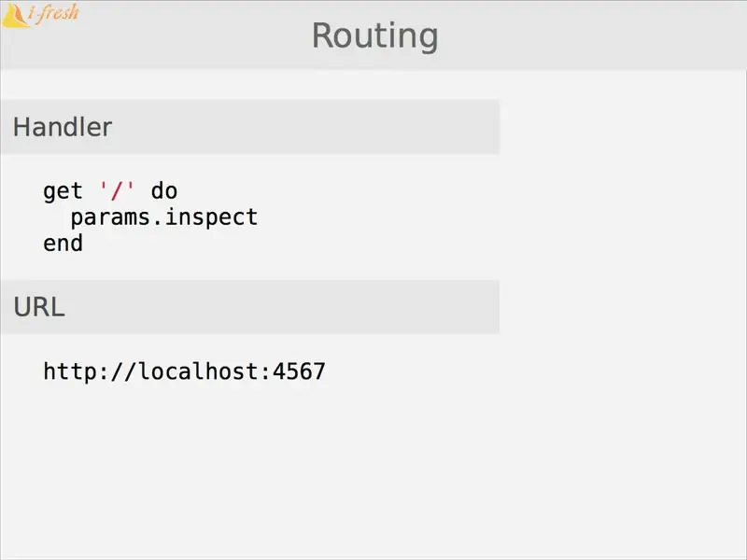Click the get keyword in code
Image resolution: width=747 pixels, height=560 pixels.
(x=63, y=192)
